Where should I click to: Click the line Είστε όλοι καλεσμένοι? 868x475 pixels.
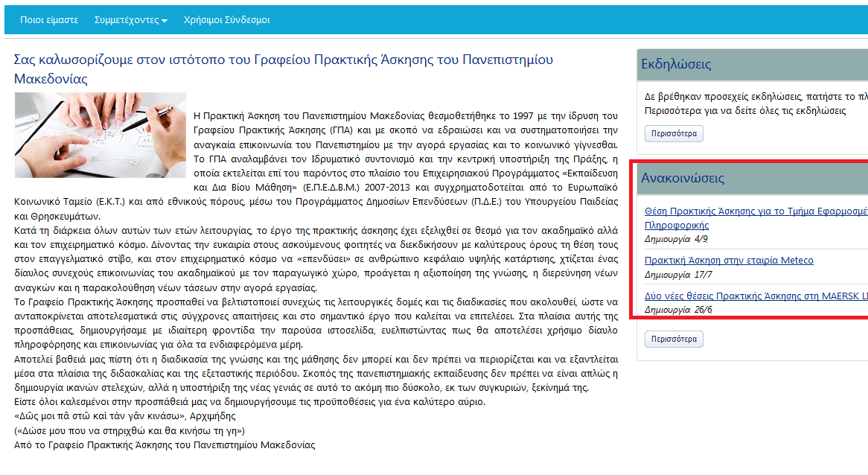[x=249, y=402]
